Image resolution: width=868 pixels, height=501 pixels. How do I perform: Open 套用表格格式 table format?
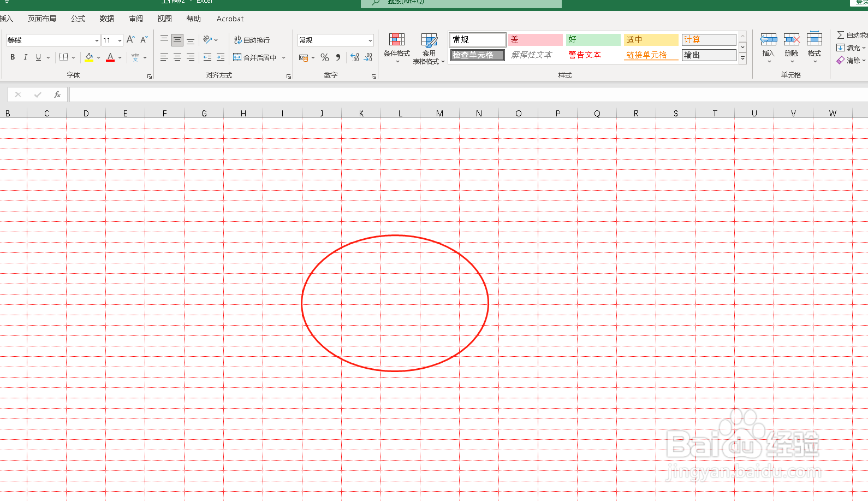429,48
